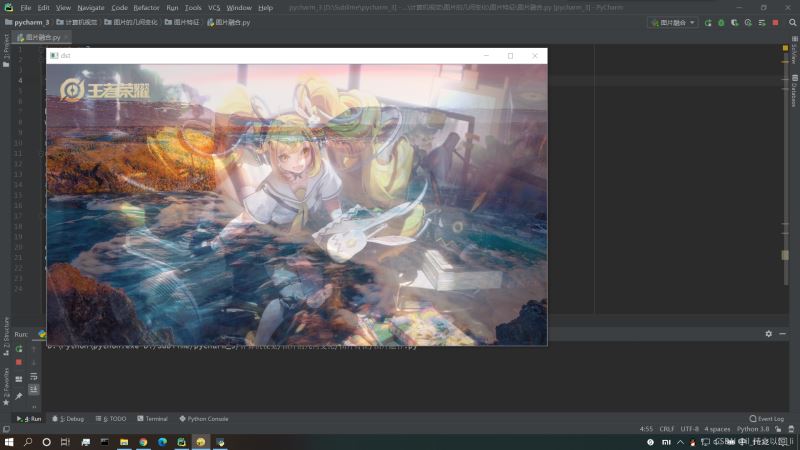Open Search Everywhere magnifier icon
Viewport: 800px width, 450px height.
792,23
